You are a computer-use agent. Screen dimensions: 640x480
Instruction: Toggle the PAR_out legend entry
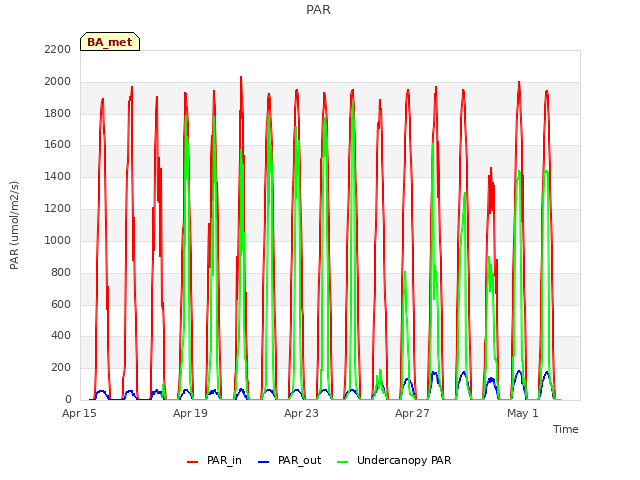[290, 460]
